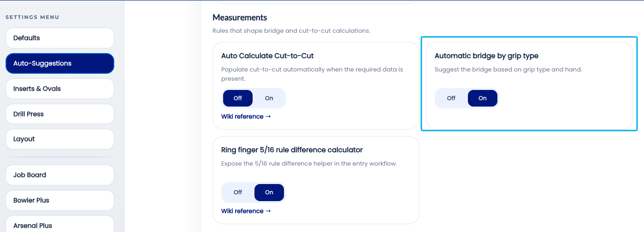Viewport: 644px width, 232px height.
Task: Open the Job Board page
Action: click(60, 175)
